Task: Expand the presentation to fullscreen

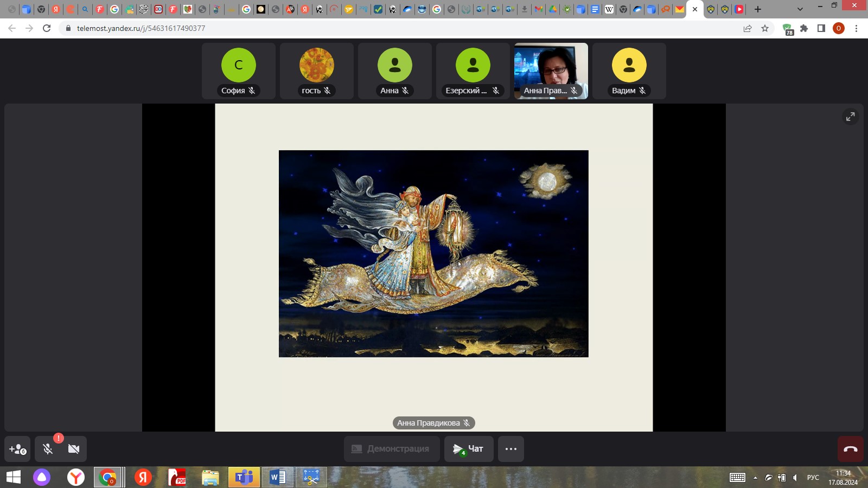Action: [x=851, y=117]
